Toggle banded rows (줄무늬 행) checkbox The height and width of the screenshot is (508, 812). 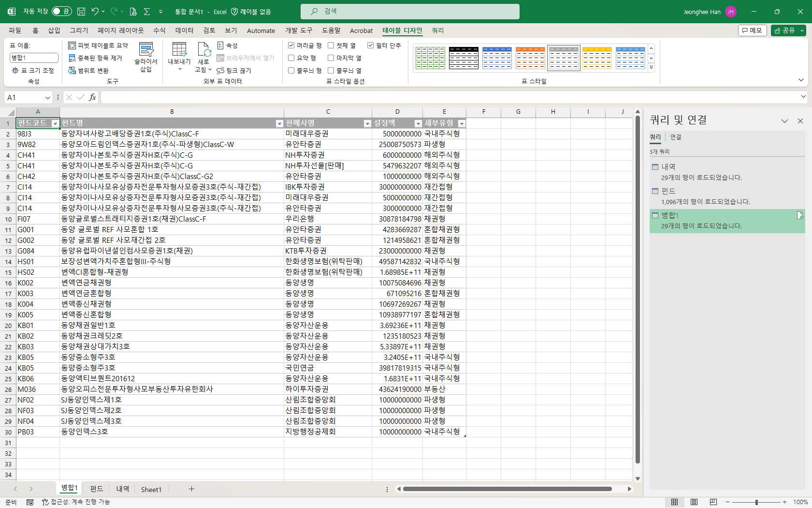(291, 71)
